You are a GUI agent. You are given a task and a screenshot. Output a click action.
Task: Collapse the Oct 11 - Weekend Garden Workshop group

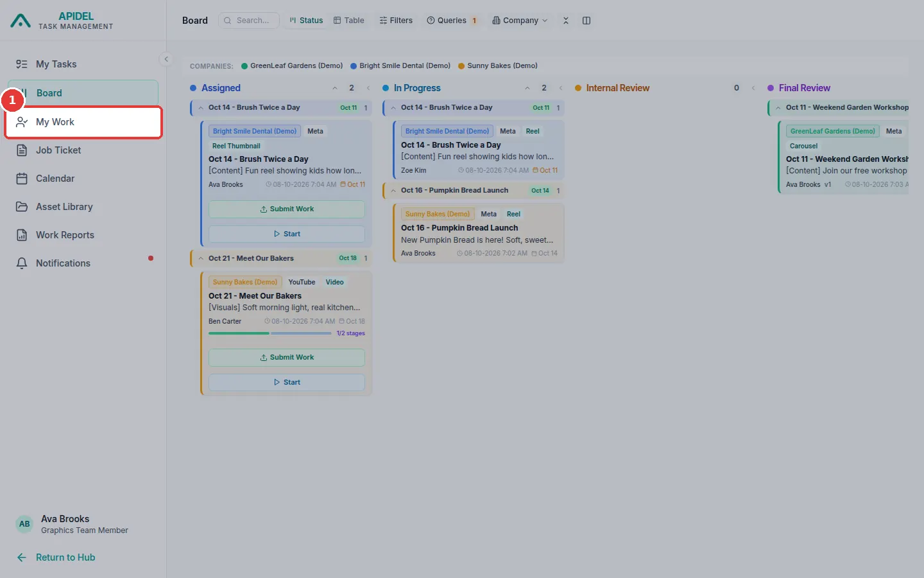778,108
